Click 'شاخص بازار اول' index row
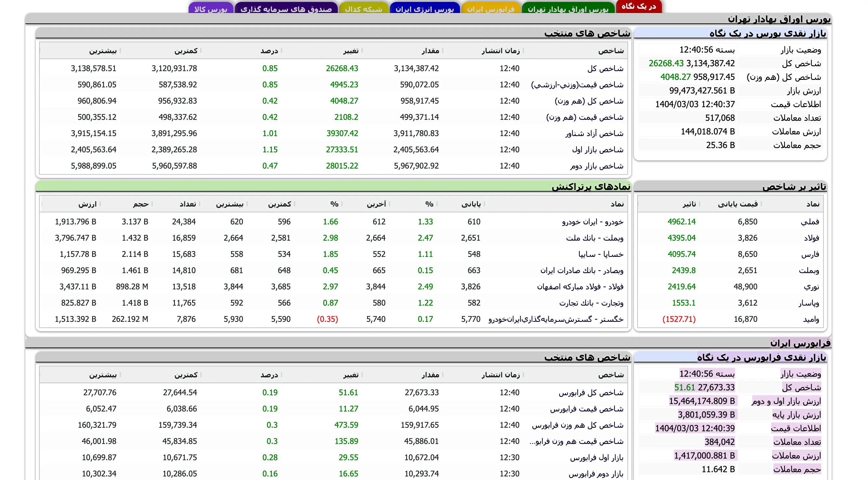 point(333,149)
